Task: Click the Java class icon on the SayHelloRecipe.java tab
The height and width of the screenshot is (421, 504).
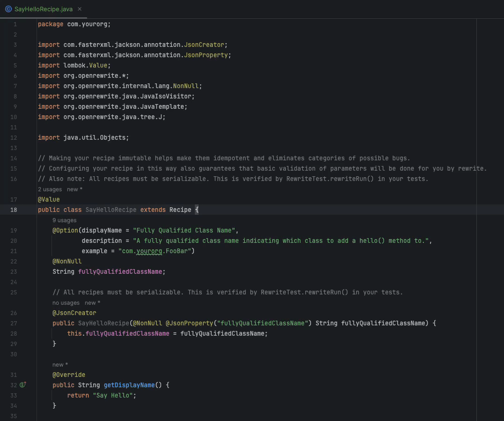Action: coord(8,9)
